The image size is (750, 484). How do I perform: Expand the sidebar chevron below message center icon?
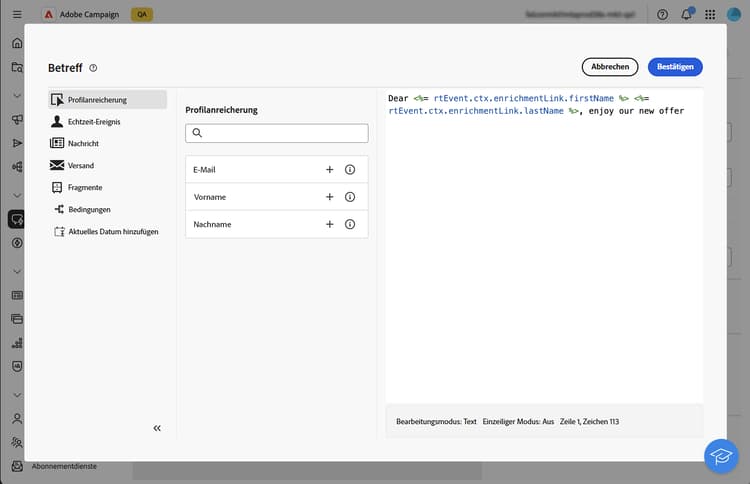pyautogui.click(x=17, y=271)
